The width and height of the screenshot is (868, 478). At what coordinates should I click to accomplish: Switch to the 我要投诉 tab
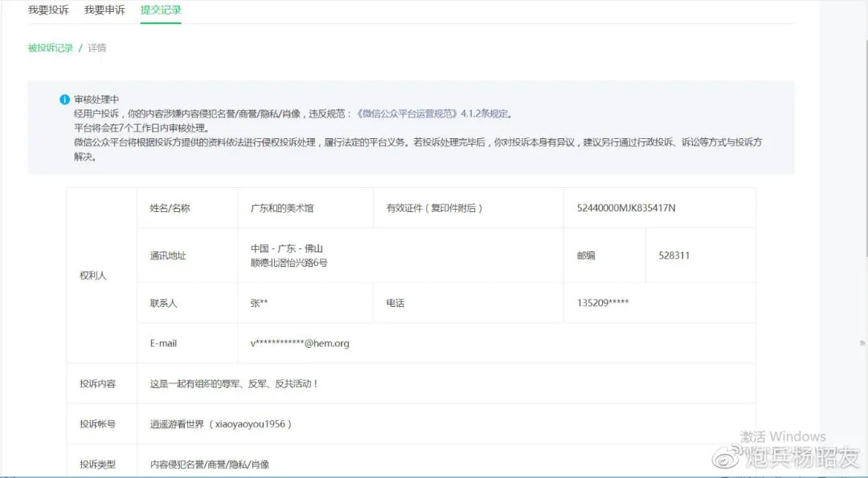[x=48, y=10]
